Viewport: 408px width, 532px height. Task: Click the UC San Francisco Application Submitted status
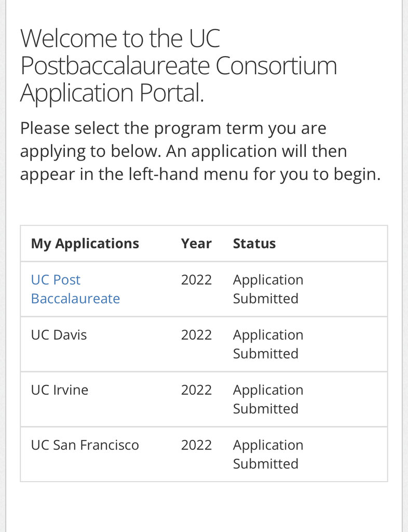click(x=268, y=455)
